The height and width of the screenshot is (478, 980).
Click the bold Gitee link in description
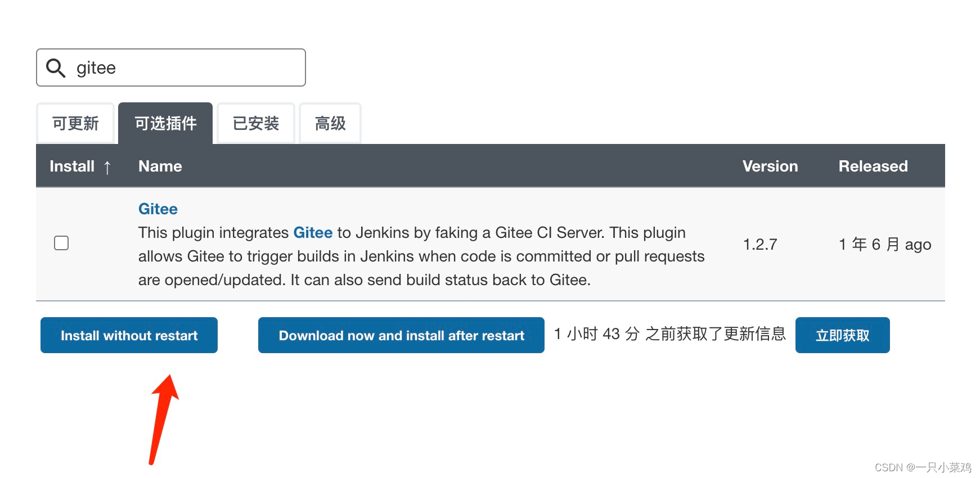coord(313,233)
